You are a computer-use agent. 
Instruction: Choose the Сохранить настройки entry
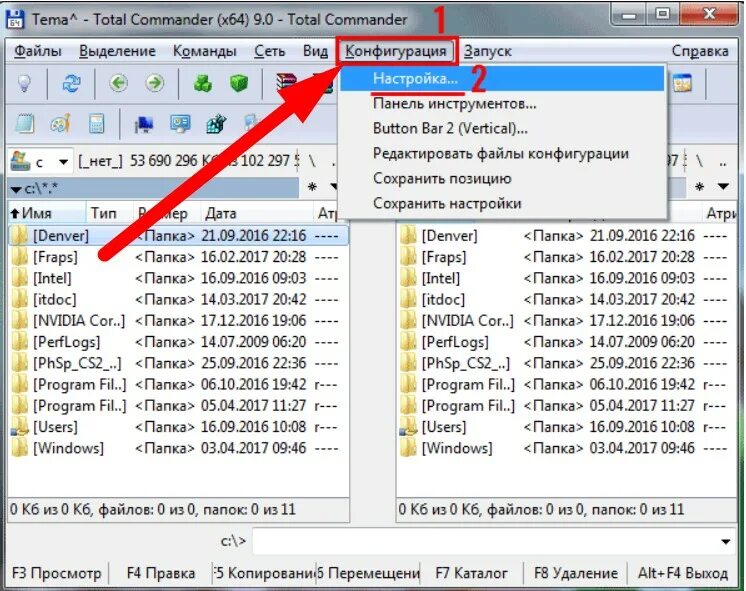coord(502,203)
